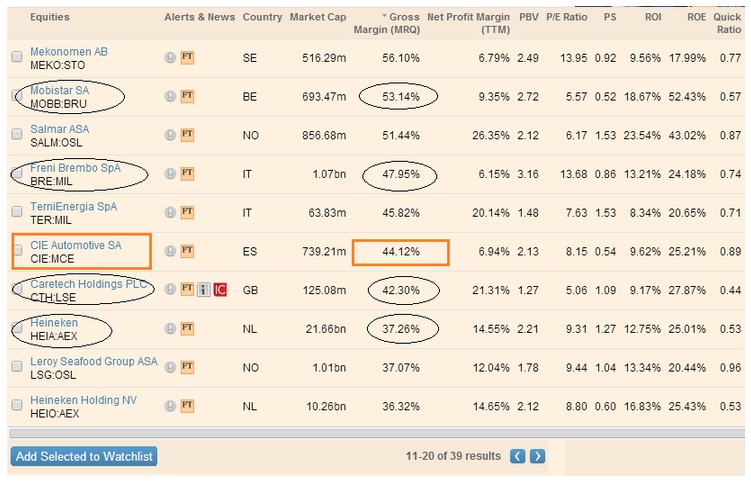The width and height of the screenshot is (751, 483).
Task: Sort by P/E Ratio column header
Action: coord(567,17)
